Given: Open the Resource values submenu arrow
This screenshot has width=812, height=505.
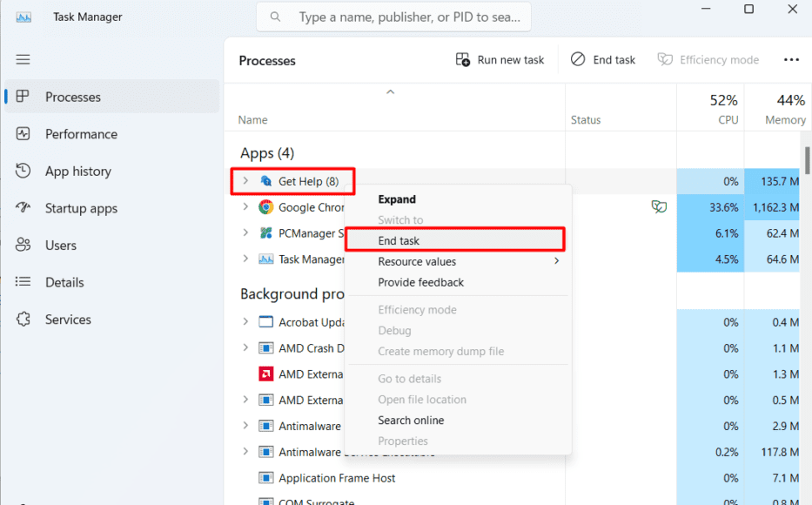Looking at the screenshot, I should click(x=557, y=260).
